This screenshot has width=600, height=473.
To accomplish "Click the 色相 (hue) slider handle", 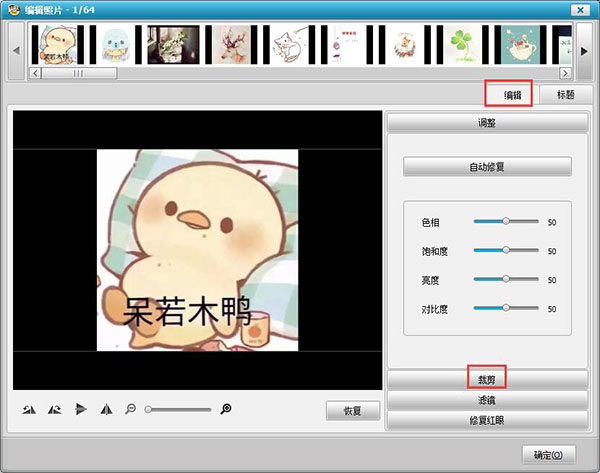I will (506, 221).
